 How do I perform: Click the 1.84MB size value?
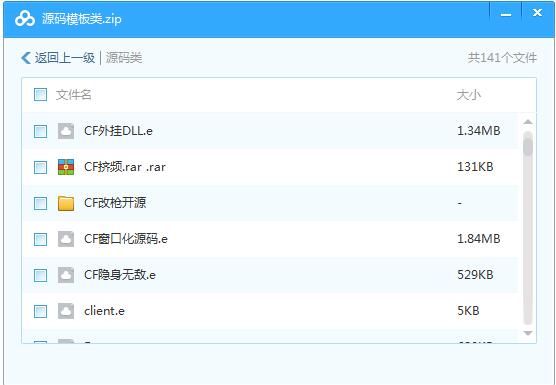pyautogui.click(x=479, y=239)
